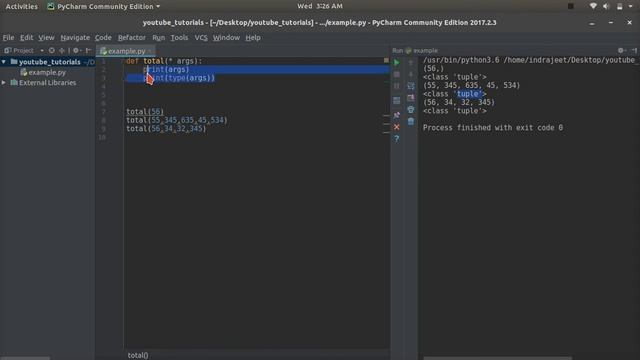Toggle Scroll to the end of console

(x=411, y=98)
